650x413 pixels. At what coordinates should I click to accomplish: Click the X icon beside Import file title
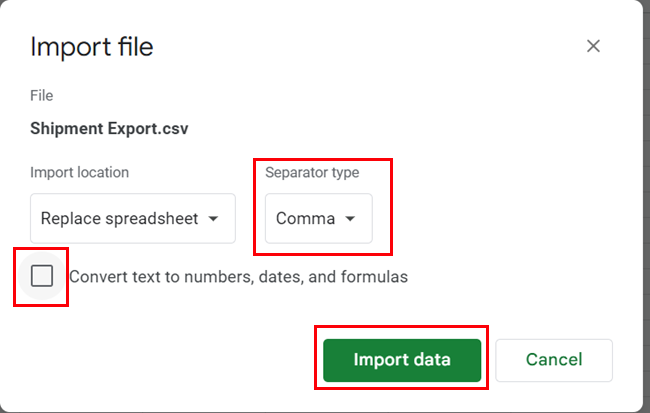593,46
